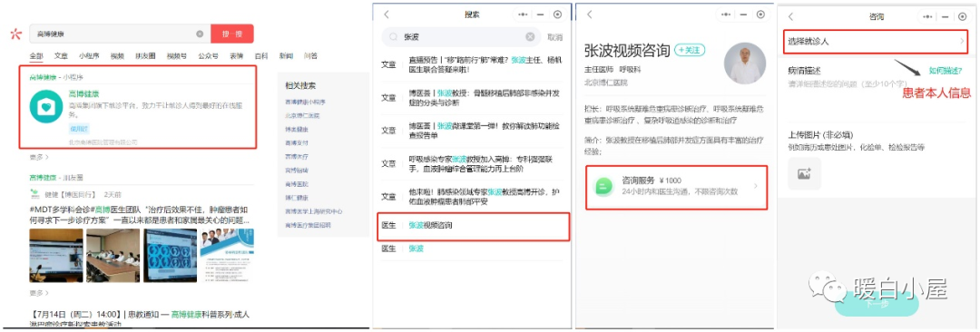Image resolution: width=980 pixels, height=332 pixels.
Task: Click target icon on 咨询 page title bar
Action: coord(963,17)
